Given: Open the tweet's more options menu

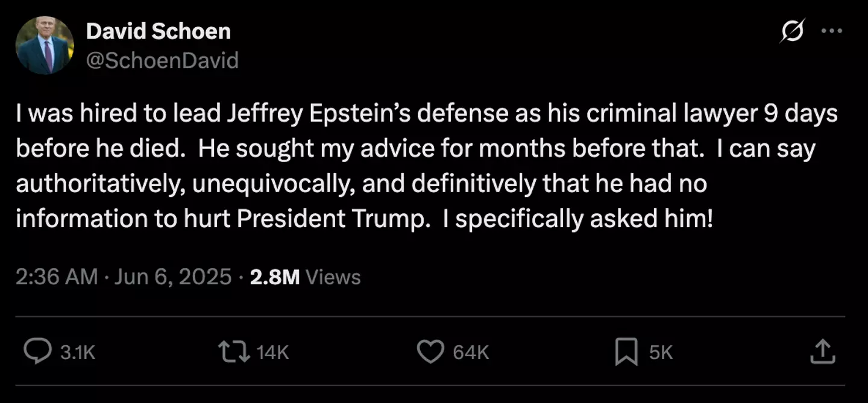Looking at the screenshot, I should click(x=832, y=31).
